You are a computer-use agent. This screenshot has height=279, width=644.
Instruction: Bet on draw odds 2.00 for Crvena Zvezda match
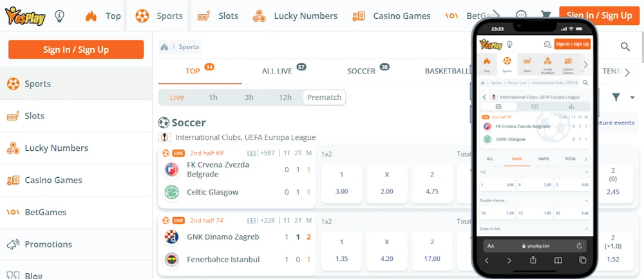click(386, 184)
